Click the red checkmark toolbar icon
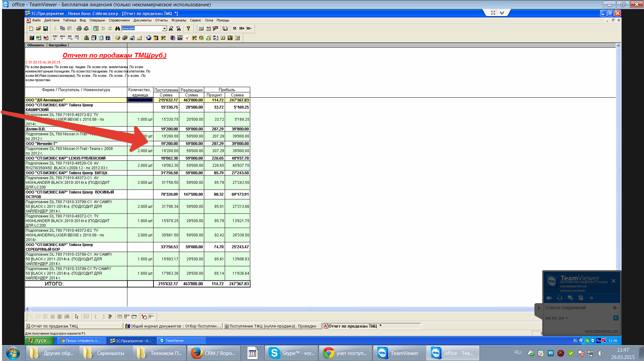The image size is (644, 361). pos(187,38)
